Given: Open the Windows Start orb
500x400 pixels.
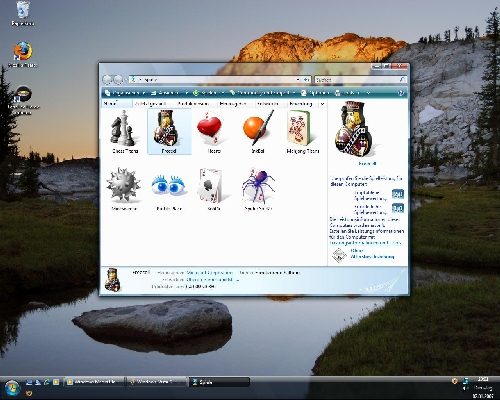Looking at the screenshot, I should [13, 388].
